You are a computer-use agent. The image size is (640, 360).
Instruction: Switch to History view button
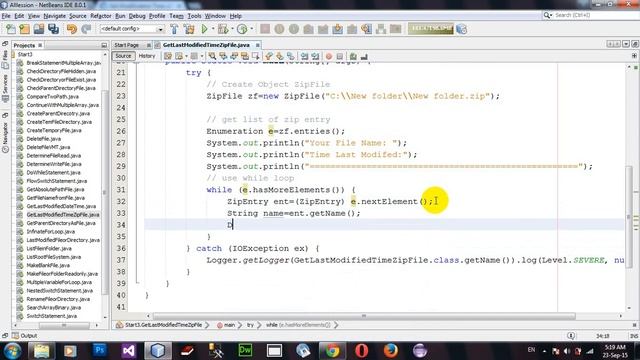coord(147,56)
